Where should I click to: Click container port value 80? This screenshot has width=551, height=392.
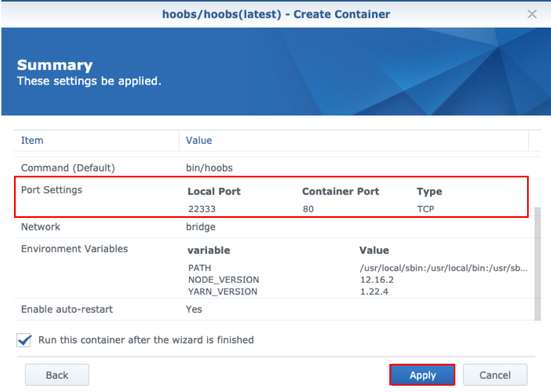pos(308,209)
